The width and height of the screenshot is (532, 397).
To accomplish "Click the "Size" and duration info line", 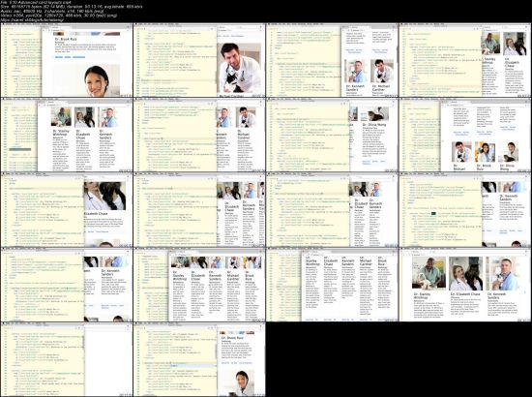I will (x=72, y=7).
